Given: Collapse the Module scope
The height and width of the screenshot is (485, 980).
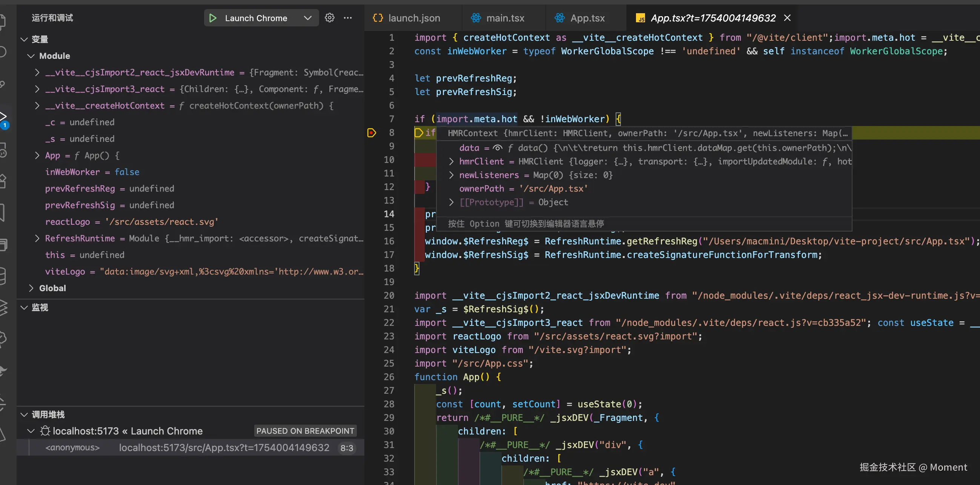Looking at the screenshot, I should (x=31, y=56).
